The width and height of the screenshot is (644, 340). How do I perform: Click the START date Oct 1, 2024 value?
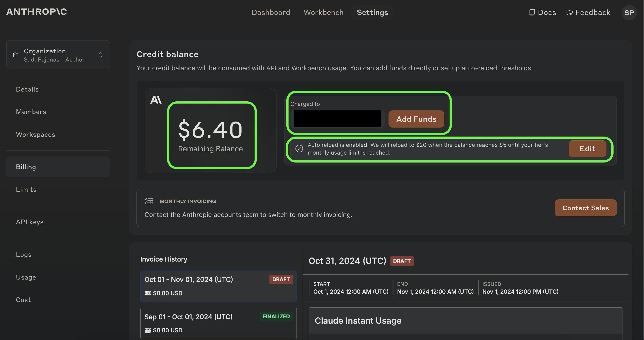coord(351,292)
